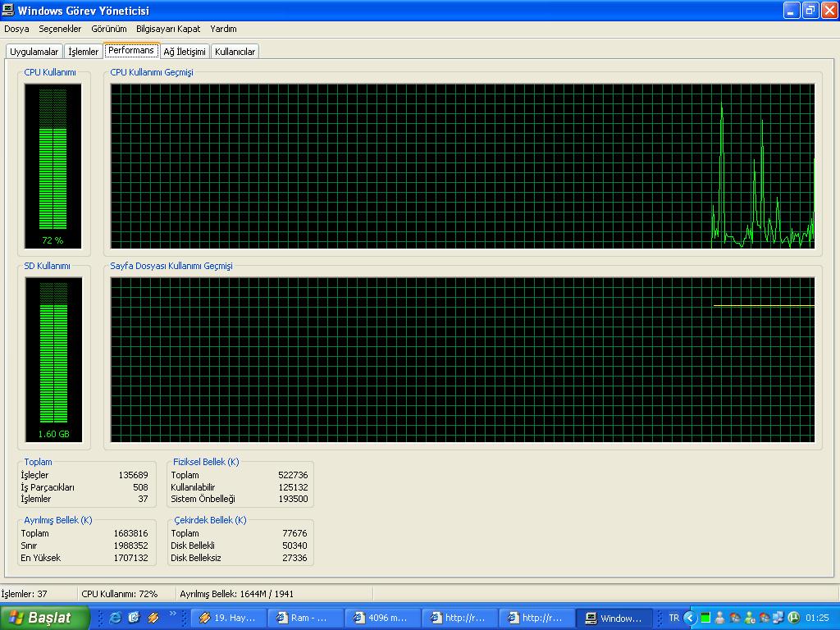Click Çekirdek Bellek Toplam value 77676
Viewport: 840px width, 630px height.
tap(294, 533)
